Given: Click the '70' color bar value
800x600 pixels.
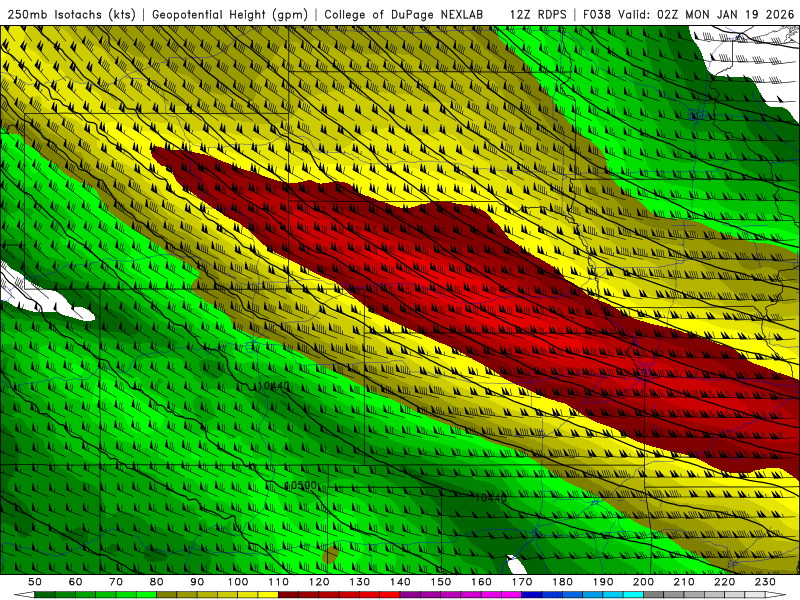Looking at the screenshot, I should [x=116, y=582].
